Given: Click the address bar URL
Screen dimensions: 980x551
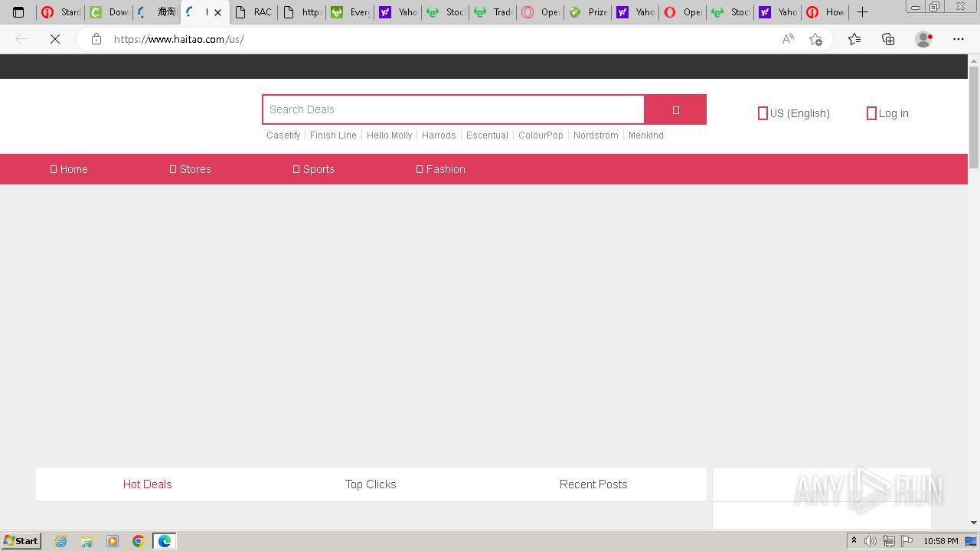Looking at the screenshot, I should click(178, 39).
